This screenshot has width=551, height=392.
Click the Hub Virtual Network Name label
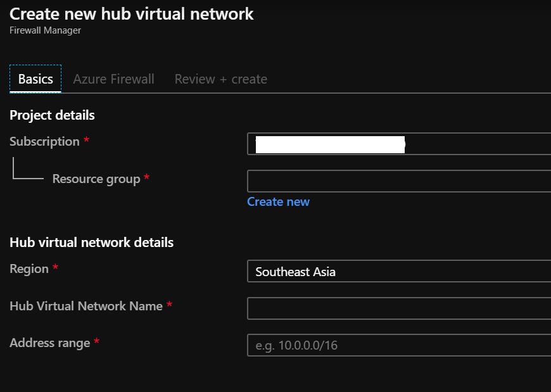86,306
